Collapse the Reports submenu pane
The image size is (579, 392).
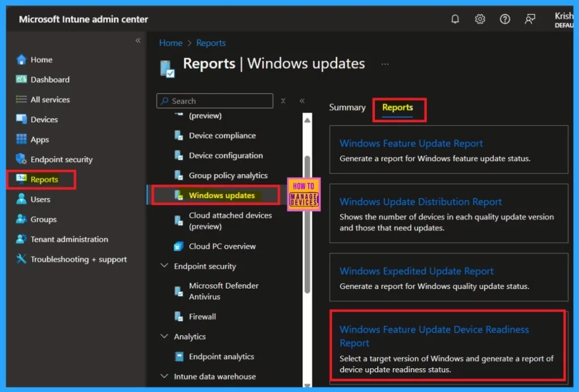302,101
